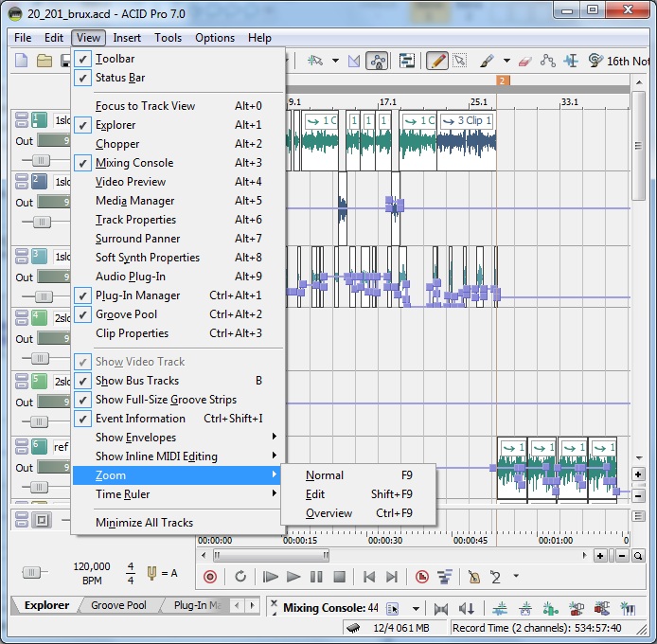Select the Envelope tool in toolbar
657x644 pixels.
click(548, 61)
